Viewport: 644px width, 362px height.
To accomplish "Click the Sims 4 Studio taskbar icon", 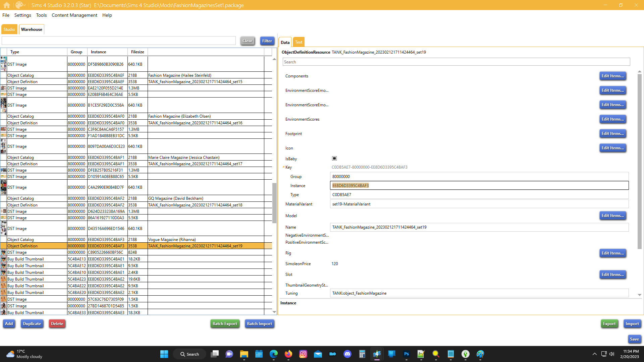I will coord(377,354).
